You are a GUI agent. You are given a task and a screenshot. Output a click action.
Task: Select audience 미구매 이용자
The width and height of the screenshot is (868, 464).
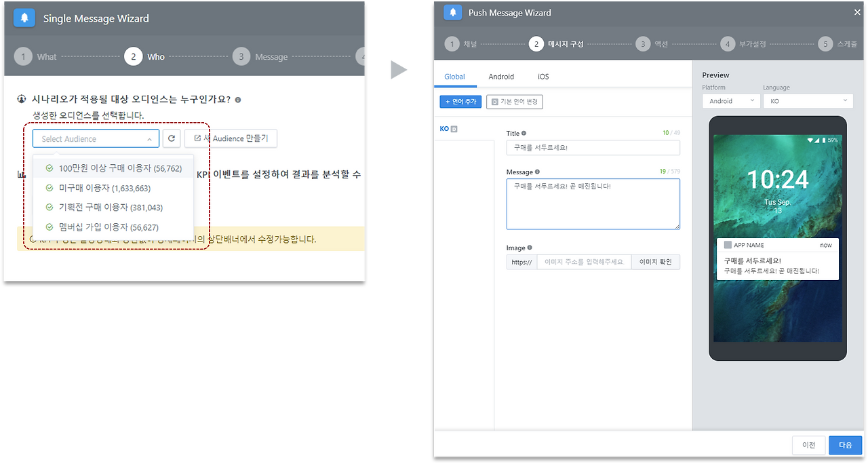113,188
